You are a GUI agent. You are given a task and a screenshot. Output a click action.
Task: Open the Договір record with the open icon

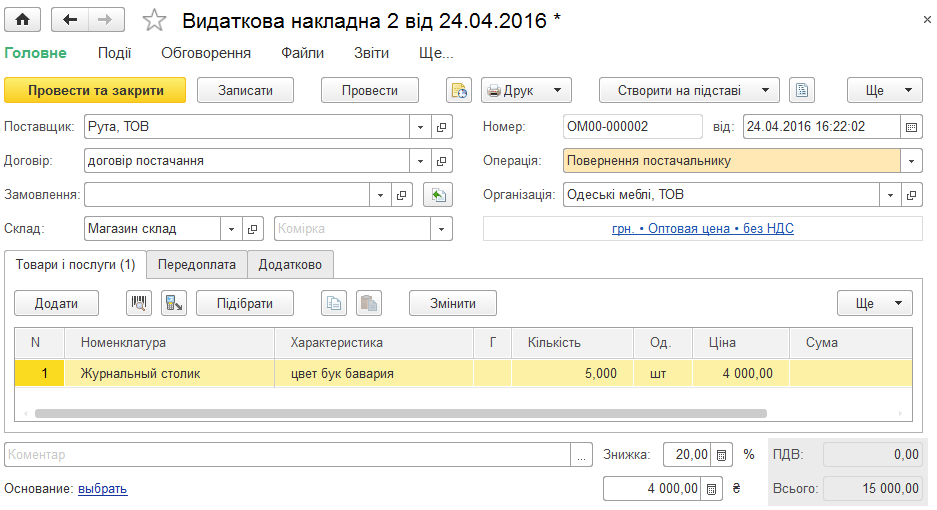click(x=442, y=161)
